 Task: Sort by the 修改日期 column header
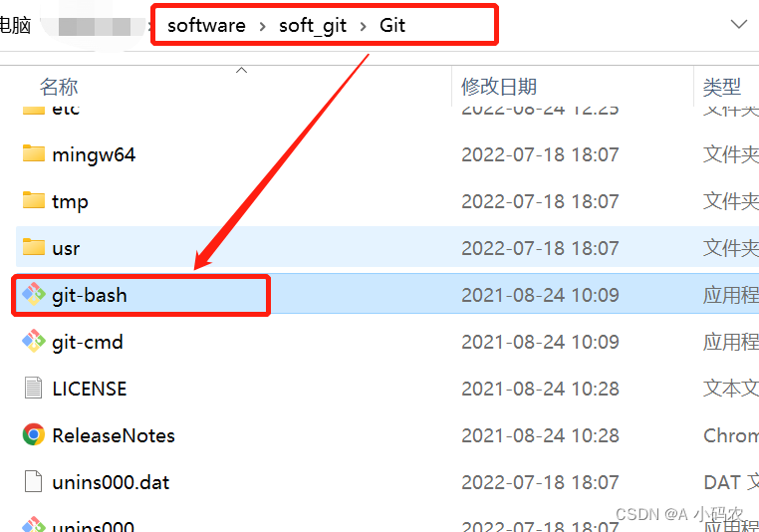click(x=499, y=87)
